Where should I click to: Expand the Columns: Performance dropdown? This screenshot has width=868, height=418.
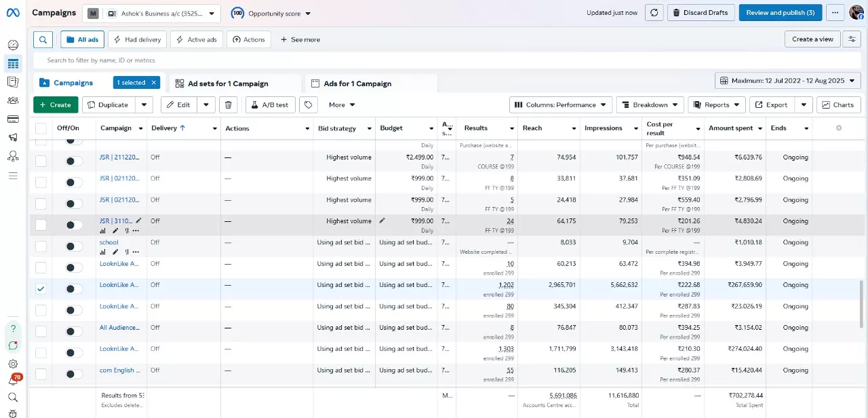(x=561, y=105)
